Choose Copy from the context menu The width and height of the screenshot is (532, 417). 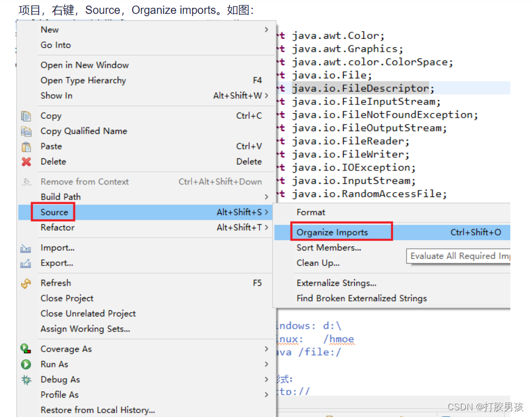point(146,116)
